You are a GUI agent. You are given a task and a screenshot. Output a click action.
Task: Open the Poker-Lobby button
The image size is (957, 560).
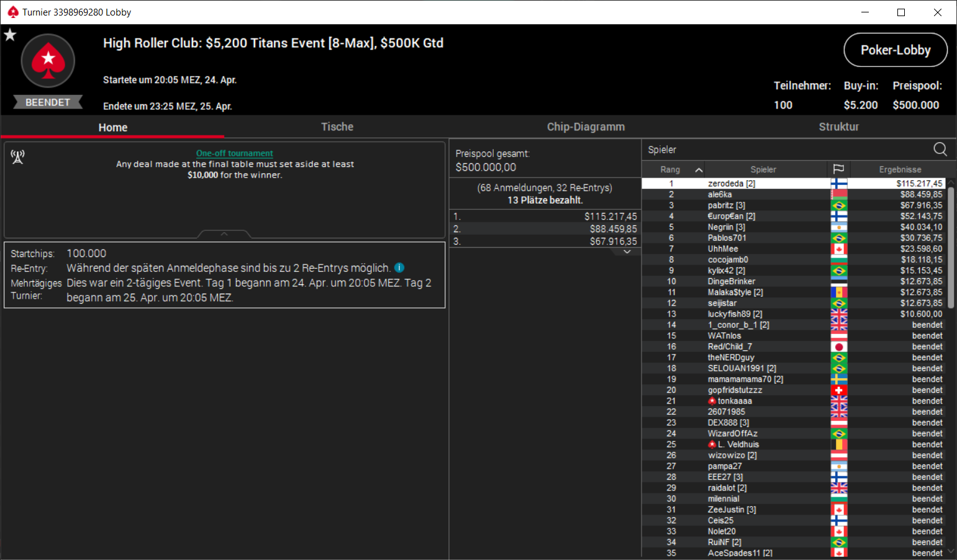point(896,50)
